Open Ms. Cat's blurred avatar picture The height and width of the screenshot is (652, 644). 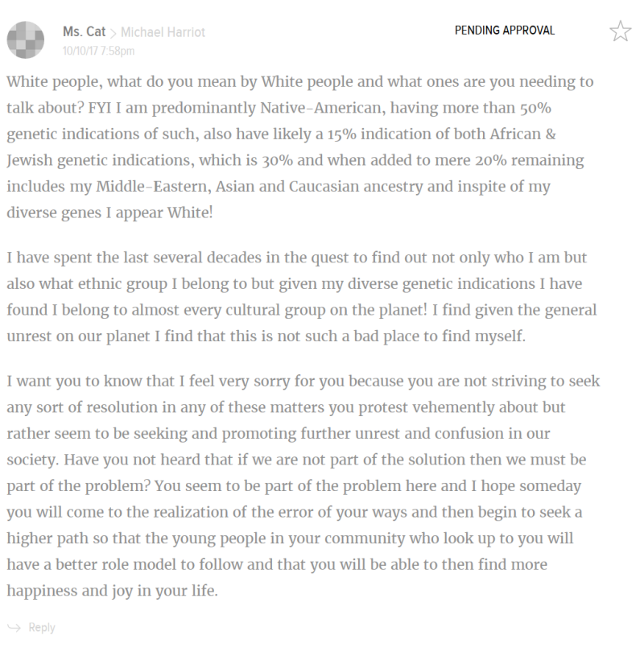pos(25,36)
